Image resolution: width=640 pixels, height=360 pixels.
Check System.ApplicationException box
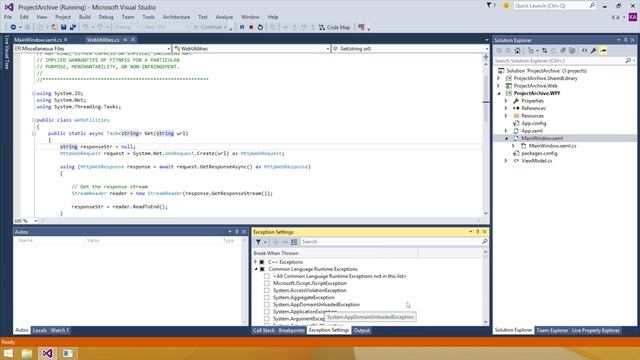(x=267, y=312)
